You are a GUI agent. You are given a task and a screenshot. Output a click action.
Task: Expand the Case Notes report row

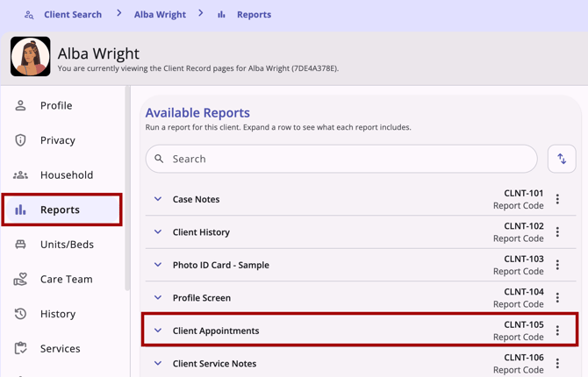pos(158,199)
